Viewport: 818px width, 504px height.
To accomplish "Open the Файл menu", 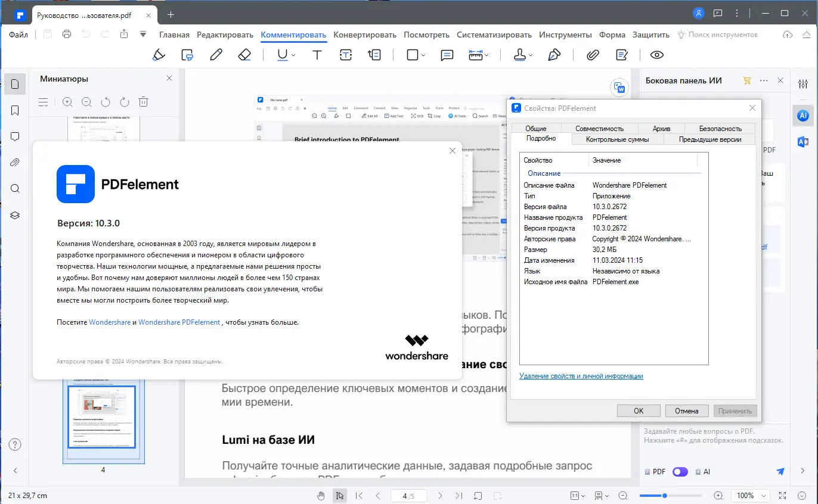I will coord(18,35).
